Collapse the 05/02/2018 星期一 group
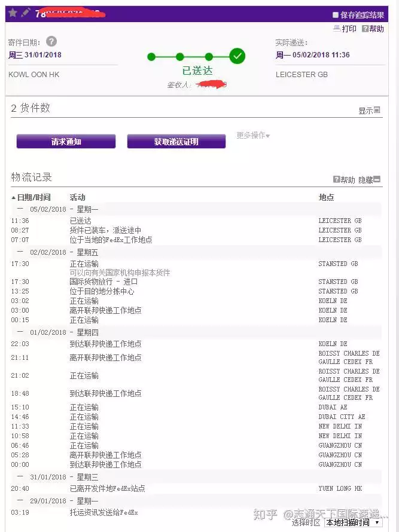 click(x=20, y=209)
